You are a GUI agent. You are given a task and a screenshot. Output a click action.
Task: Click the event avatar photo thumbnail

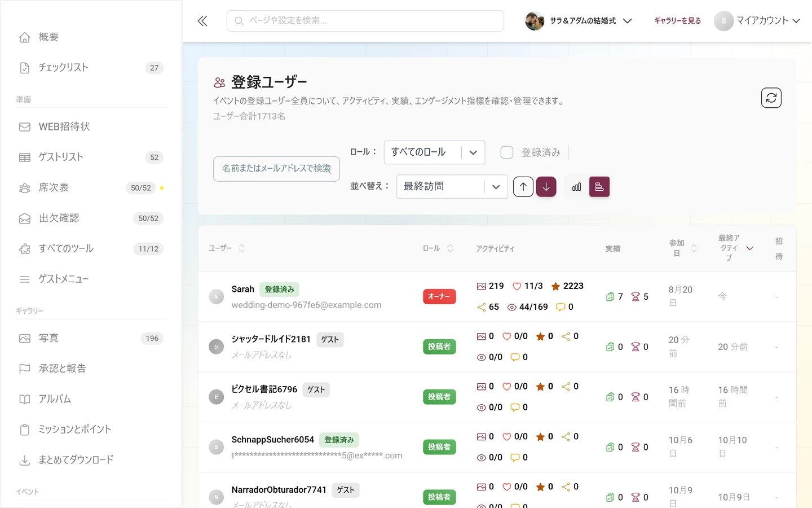(x=535, y=21)
